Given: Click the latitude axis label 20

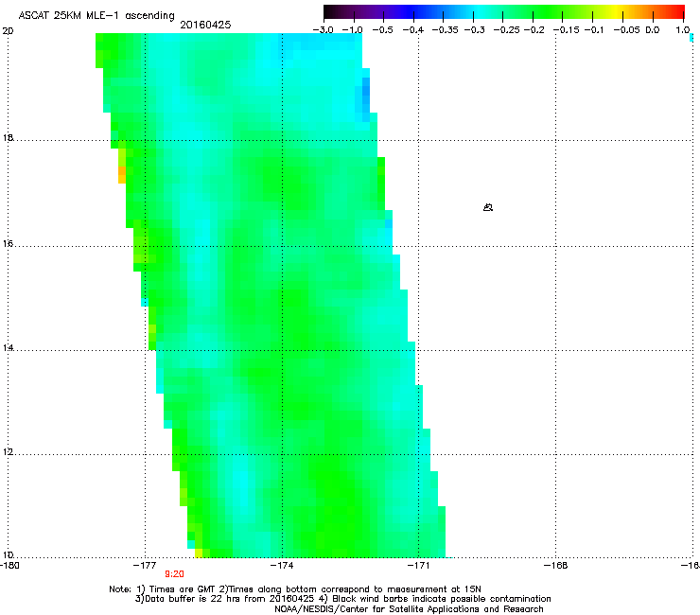Looking at the screenshot, I should click(8, 31).
